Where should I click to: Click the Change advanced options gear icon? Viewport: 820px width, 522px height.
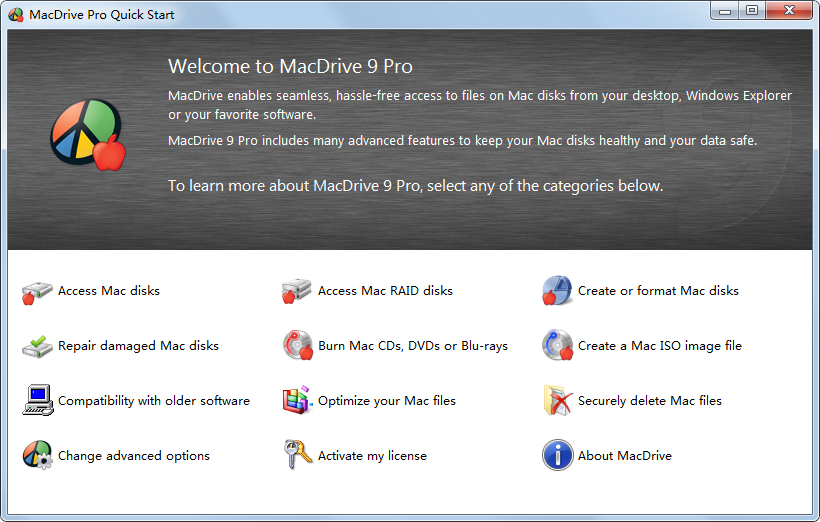coord(37,455)
